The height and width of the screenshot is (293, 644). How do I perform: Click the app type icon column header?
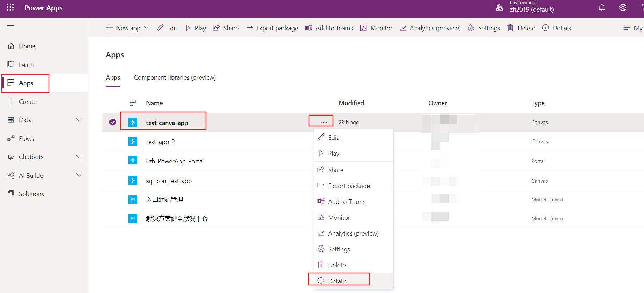(133, 103)
